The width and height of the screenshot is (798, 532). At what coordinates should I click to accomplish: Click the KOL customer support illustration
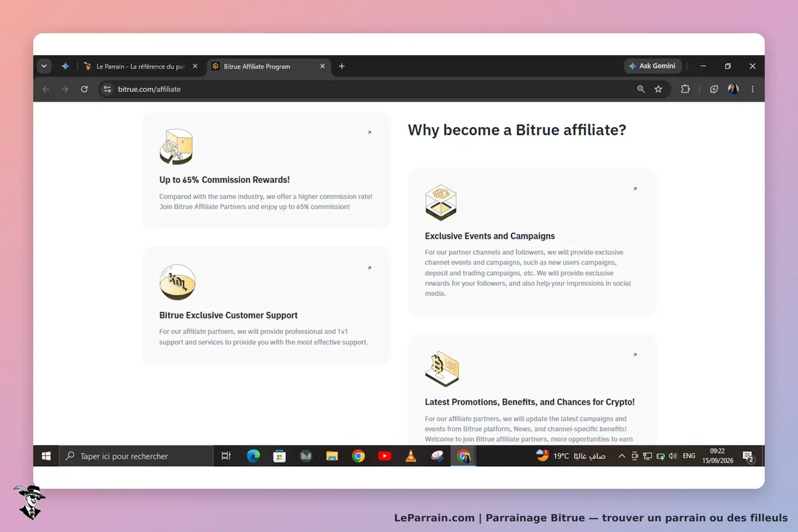(x=178, y=283)
